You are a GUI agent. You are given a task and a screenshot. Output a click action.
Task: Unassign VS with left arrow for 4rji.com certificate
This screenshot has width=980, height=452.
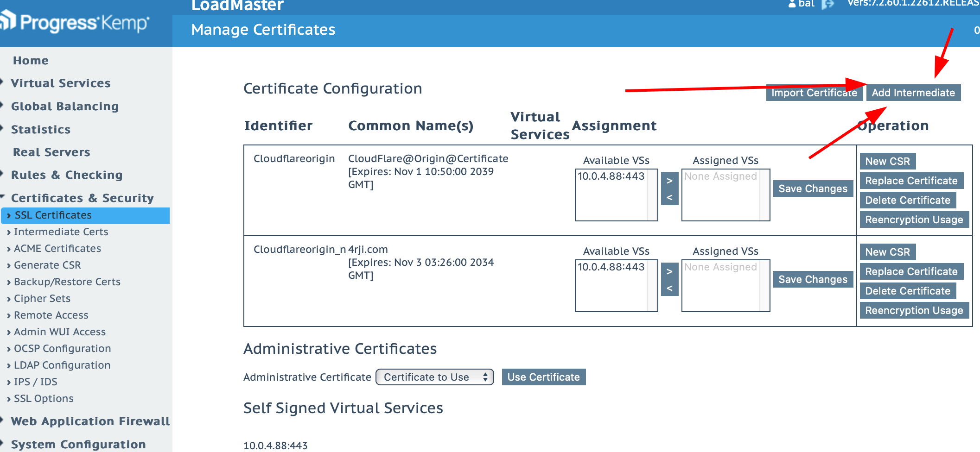click(x=669, y=288)
